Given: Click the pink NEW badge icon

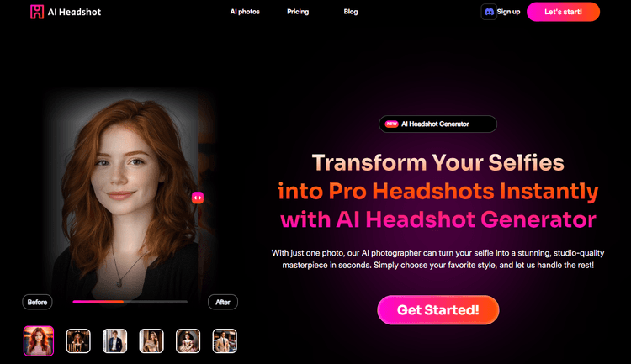Looking at the screenshot, I should click(391, 124).
